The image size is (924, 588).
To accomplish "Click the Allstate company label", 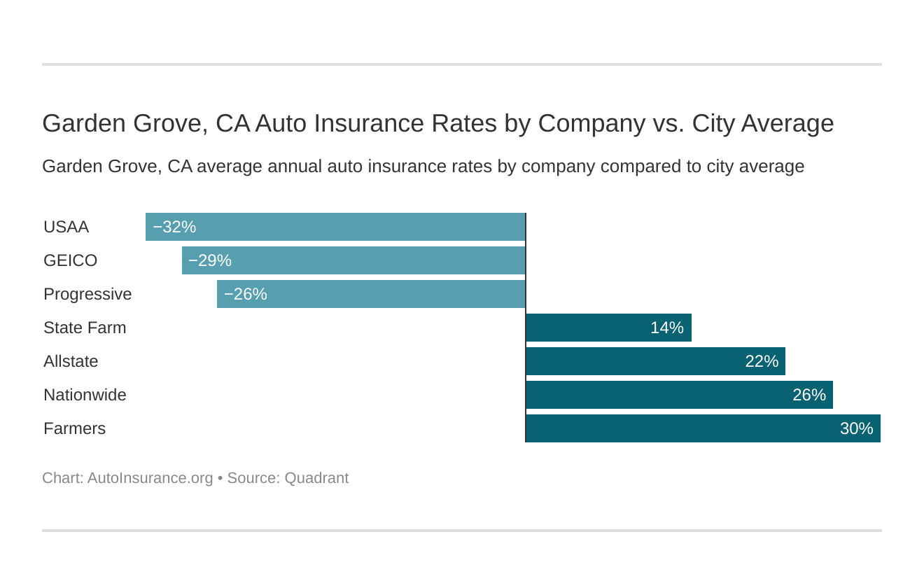I will tap(71, 361).
